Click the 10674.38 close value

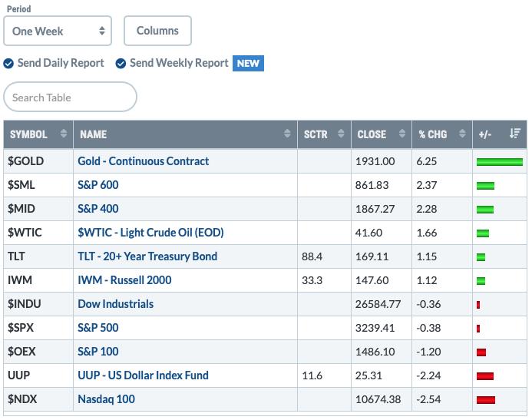[378, 399]
